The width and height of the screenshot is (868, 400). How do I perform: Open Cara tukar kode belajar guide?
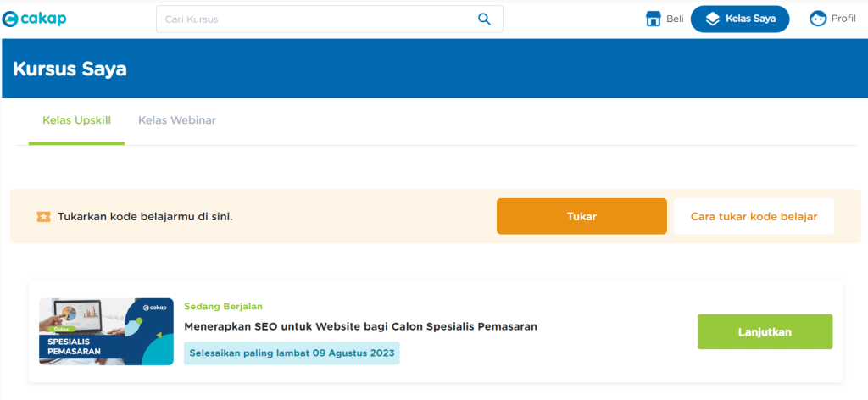coord(754,217)
